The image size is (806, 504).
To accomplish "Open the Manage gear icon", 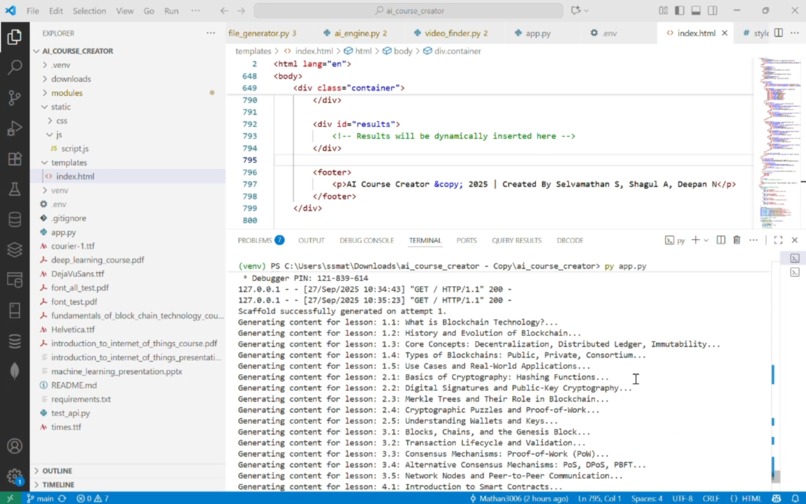I will [14, 476].
